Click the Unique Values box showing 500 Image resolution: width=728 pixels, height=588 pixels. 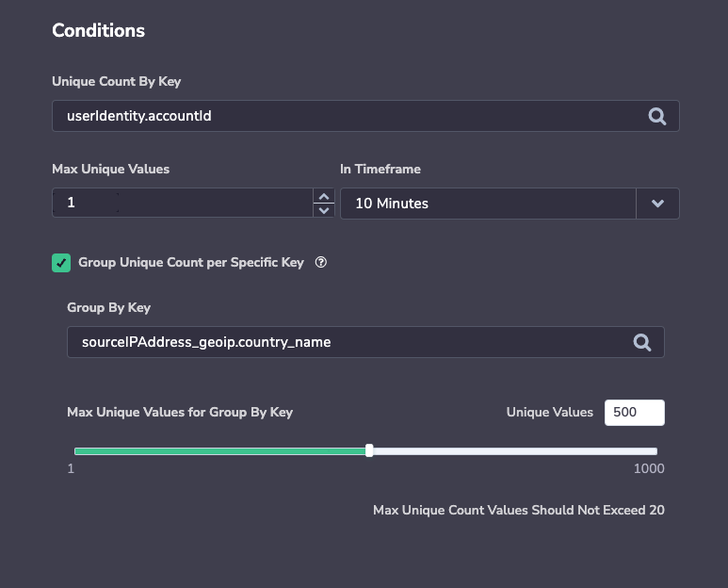click(635, 413)
